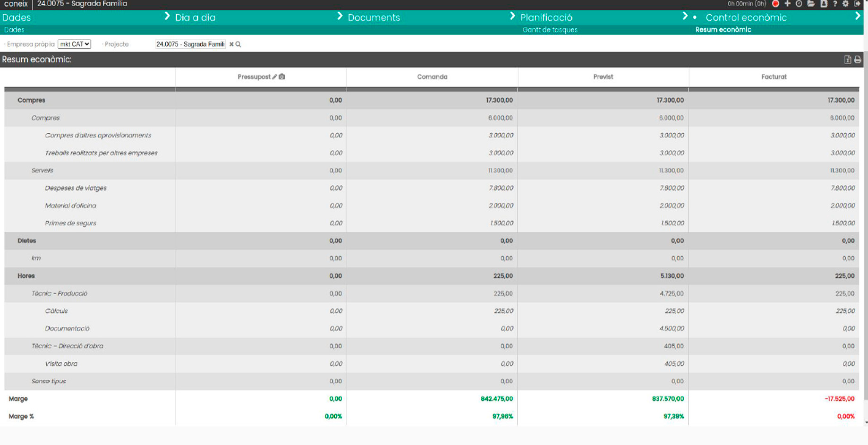Edit Pressupost with pencil icon
The width and height of the screenshot is (868, 445).
(274, 77)
